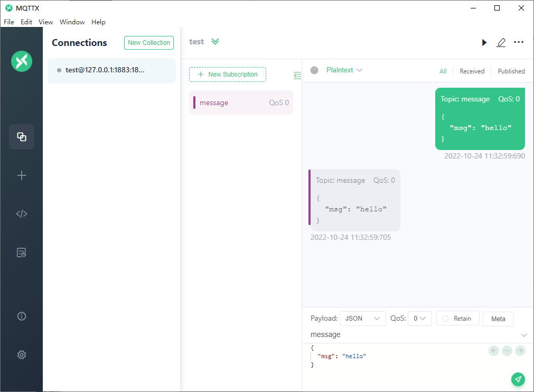The width and height of the screenshot is (534, 392).
Task: Open the File menu
Action: (9, 22)
